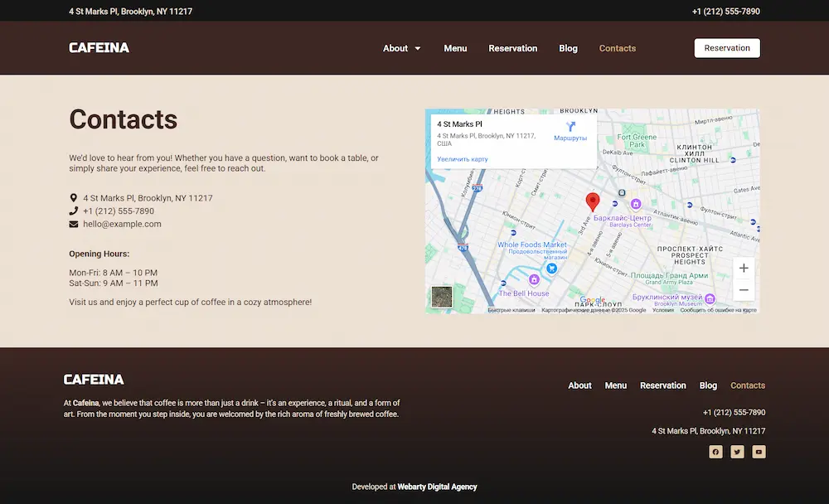Click footer address 4 St Marks Pl

point(709,431)
